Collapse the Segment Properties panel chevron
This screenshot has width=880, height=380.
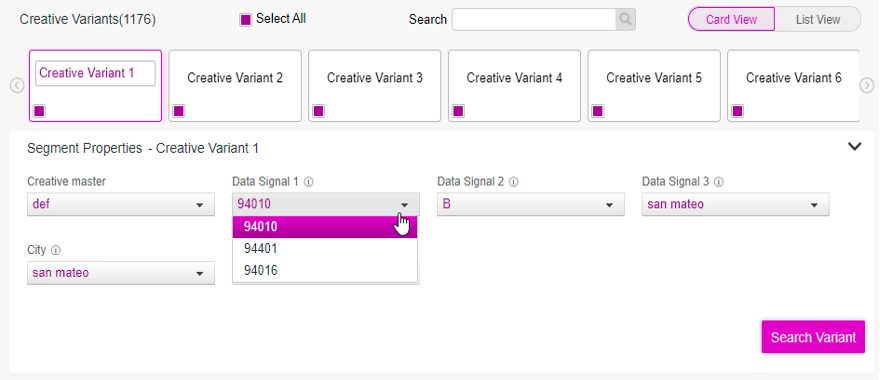click(x=854, y=146)
